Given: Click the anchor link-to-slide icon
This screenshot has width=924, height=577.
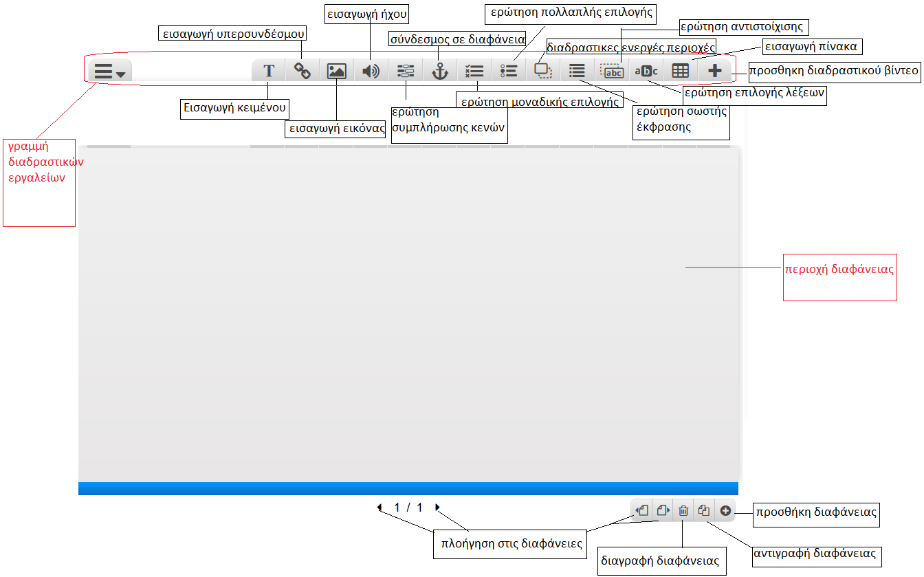Looking at the screenshot, I should tap(440, 71).
